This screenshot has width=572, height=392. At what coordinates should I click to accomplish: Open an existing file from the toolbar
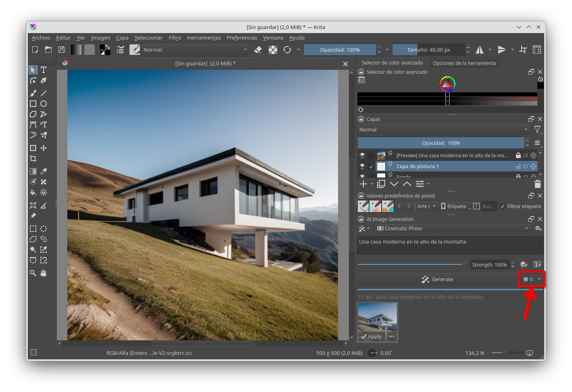48,50
